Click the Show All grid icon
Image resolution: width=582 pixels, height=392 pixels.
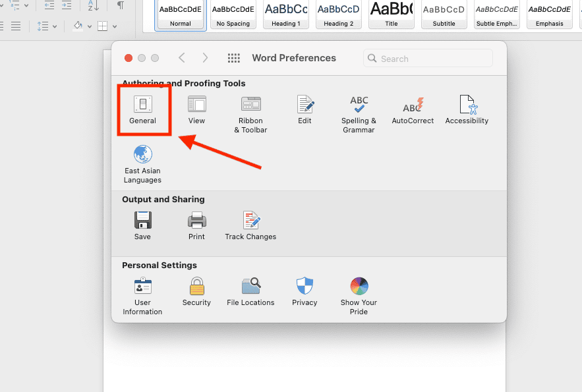coord(234,58)
